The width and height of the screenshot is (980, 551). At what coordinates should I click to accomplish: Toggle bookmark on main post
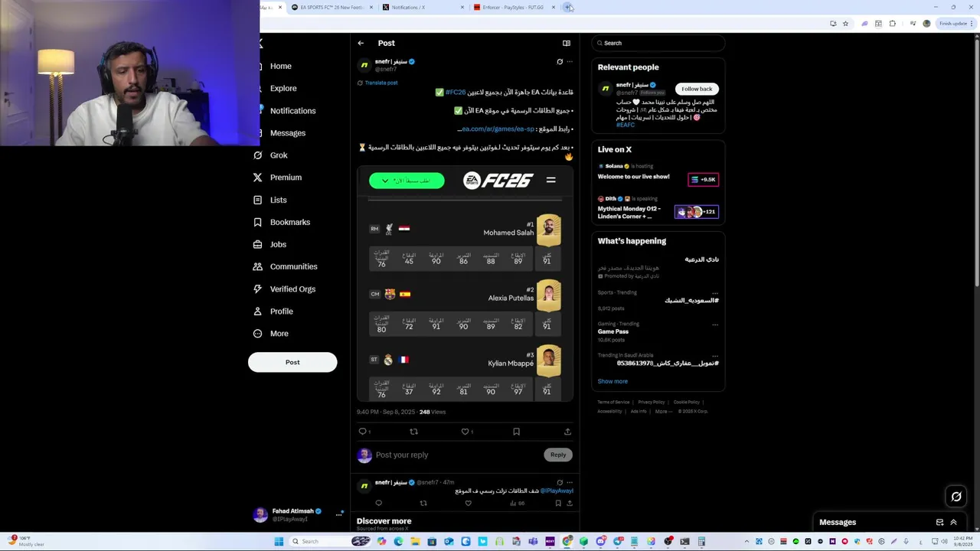pyautogui.click(x=516, y=432)
